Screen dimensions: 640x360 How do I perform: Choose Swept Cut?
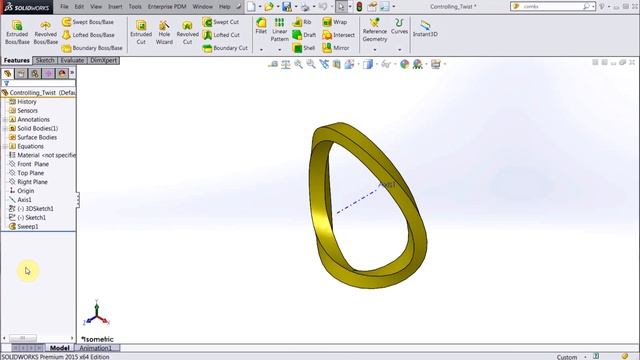coord(221,22)
